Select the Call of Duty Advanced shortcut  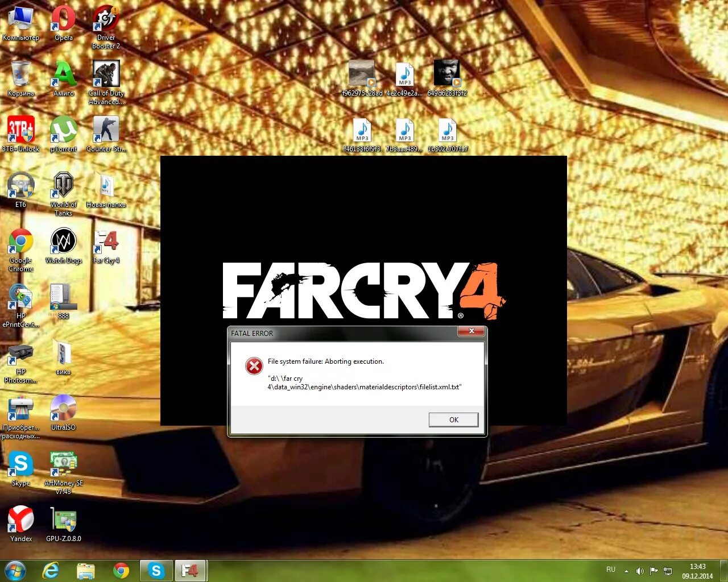tap(106, 82)
